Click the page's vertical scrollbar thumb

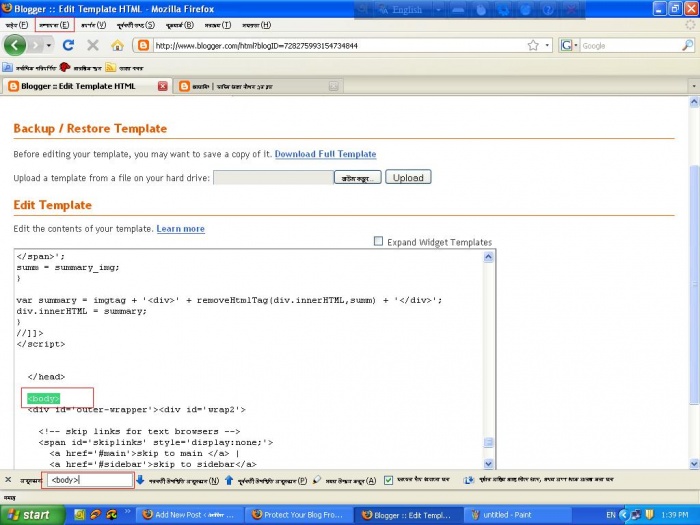[694, 286]
